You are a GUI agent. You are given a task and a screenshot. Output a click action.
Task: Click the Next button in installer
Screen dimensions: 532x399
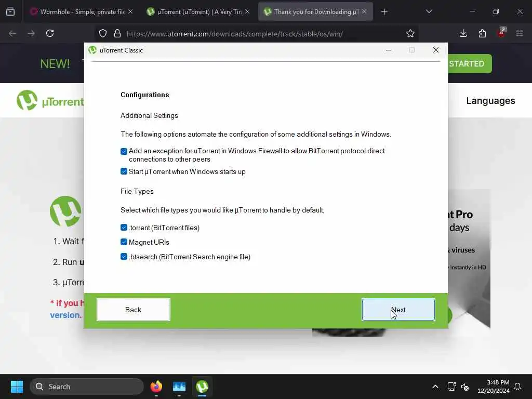(398, 310)
